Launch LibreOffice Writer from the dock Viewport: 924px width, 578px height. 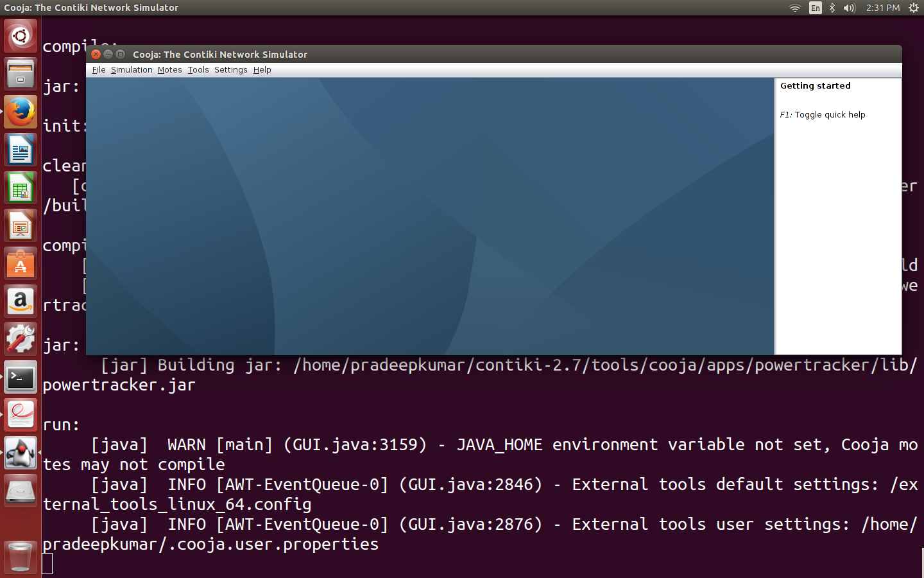(x=21, y=150)
